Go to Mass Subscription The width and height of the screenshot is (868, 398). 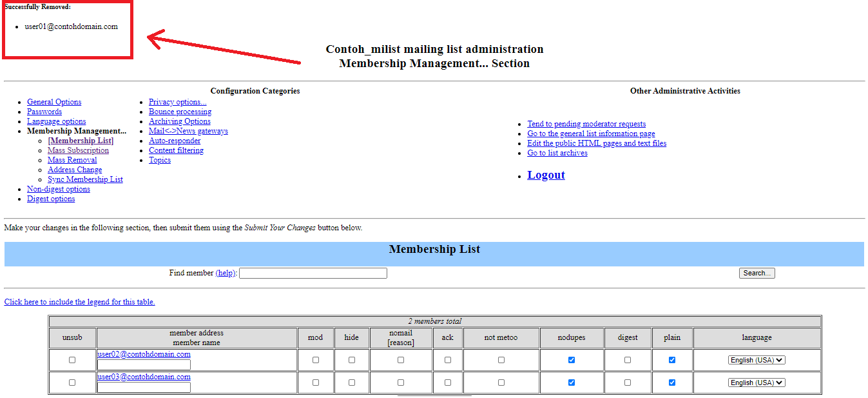(x=78, y=150)
